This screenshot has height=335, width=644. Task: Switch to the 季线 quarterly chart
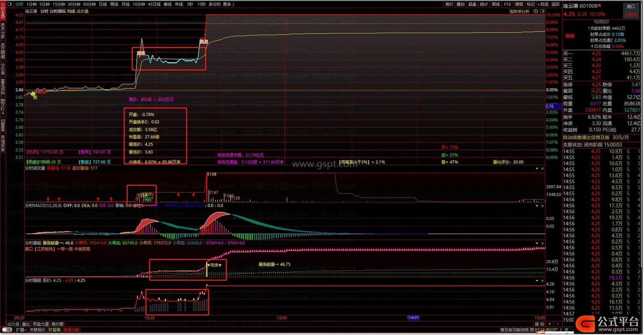[x=167, y=4]
